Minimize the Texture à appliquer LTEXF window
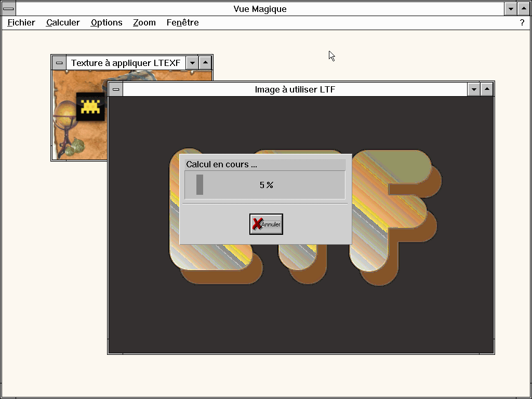Image resolution: width=532 pixels, height=399 pixels. [192, 63]
